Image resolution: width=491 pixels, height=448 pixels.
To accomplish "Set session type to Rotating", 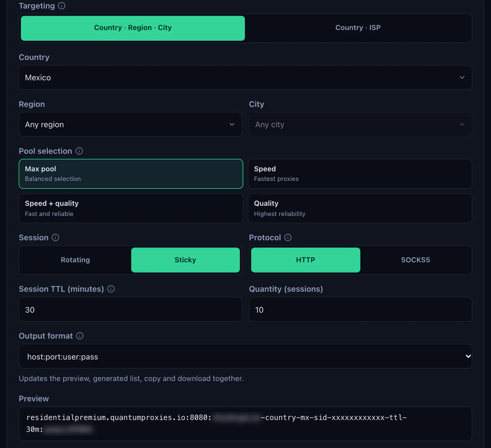I will click(x=75, y=260).
